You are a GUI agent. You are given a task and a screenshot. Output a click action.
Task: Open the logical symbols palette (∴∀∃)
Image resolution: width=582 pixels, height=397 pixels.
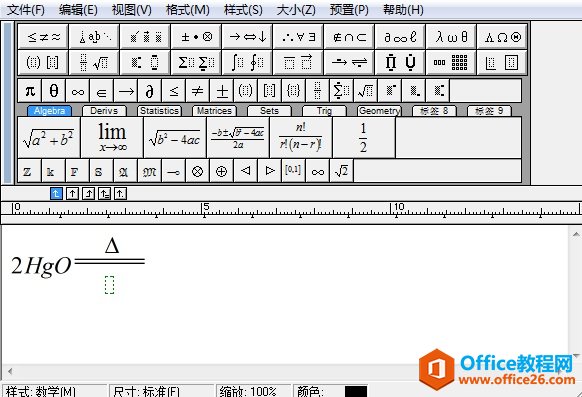pos(298,36)
